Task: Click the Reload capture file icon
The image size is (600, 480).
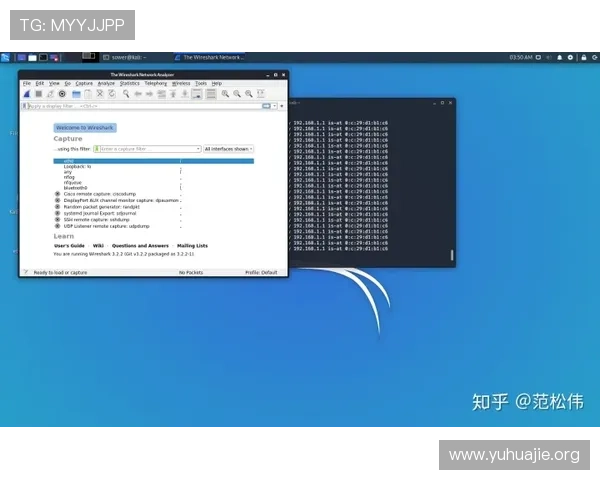Action: (112, 94)
